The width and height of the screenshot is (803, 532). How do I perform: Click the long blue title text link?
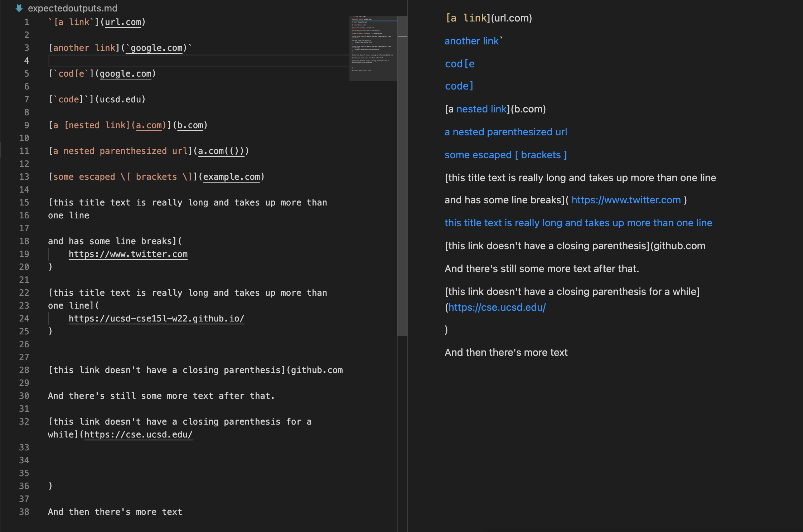click(578, 223)
